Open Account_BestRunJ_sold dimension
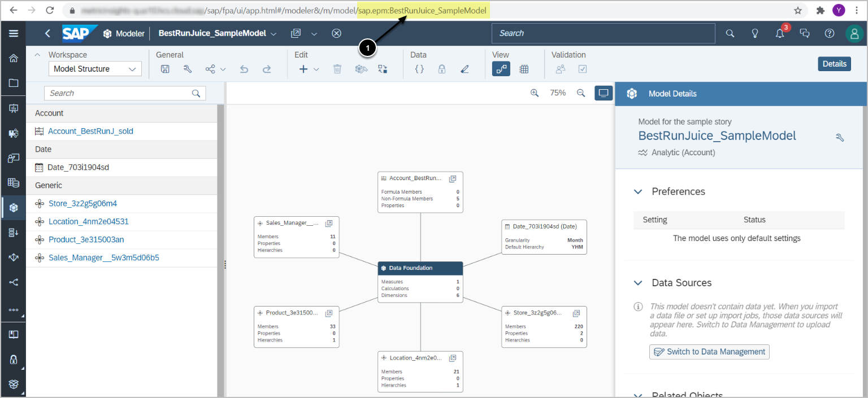This screenshot has width=868, height=398. pyautogui.click(x=90, y=131)
